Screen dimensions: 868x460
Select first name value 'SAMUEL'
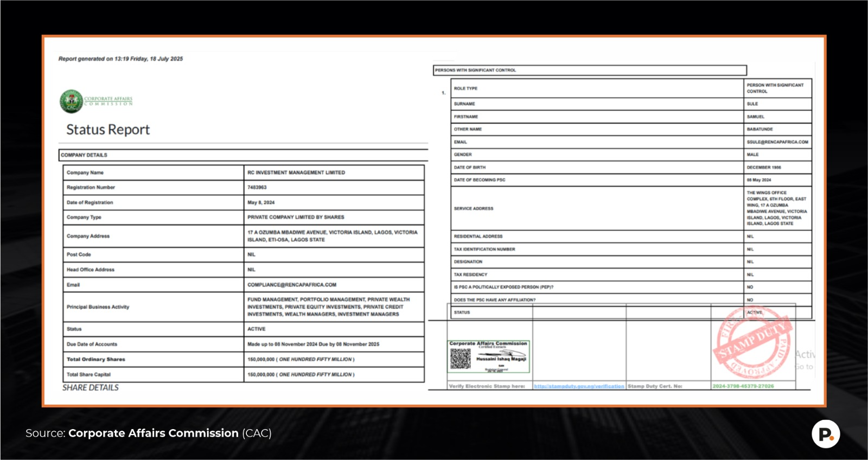(755, 117)
